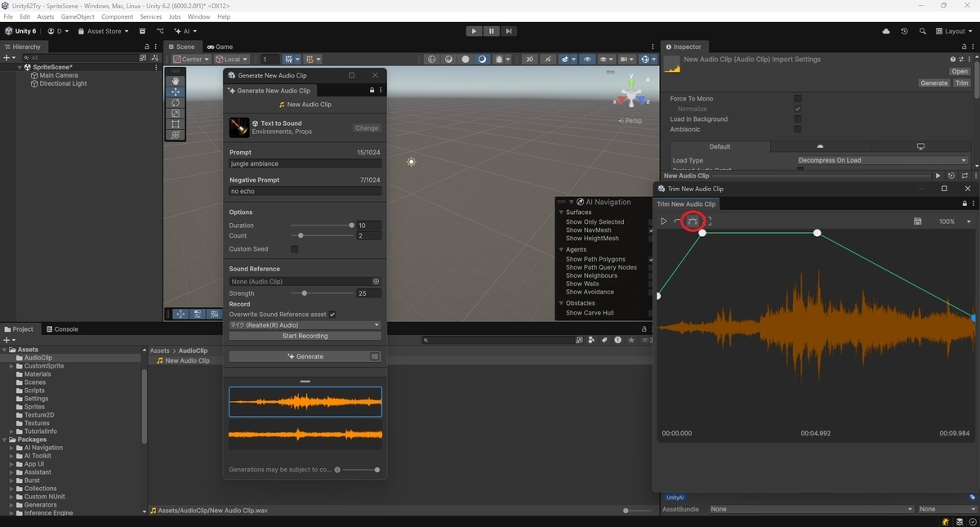Click the save icon in Trim window
Image resolution: width=980 pixels, height=527 pixels.
click(x=918, y=221)
